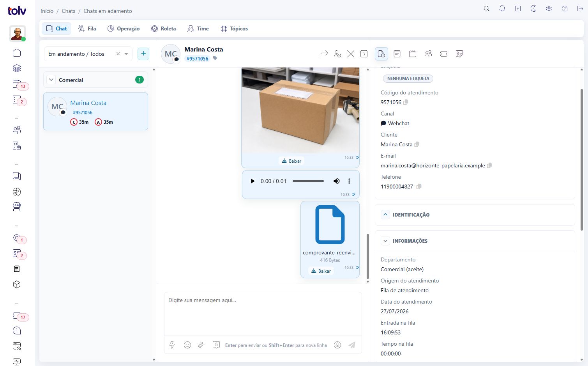Viewport: 588px width, 366px height.
Task: Collapse the IDENTIFICAÇÃO section
Action: pyautogui.click(x=385, y=215)
